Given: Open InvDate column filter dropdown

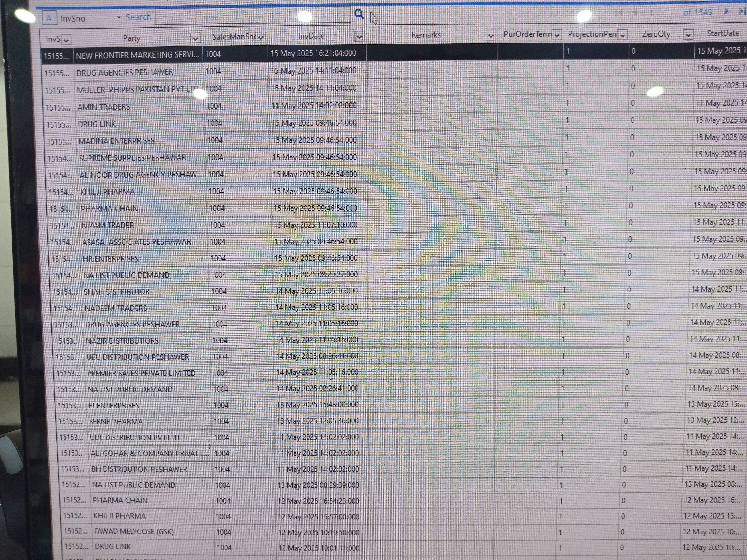Looking at the screenshot, I should click(359, 36).
